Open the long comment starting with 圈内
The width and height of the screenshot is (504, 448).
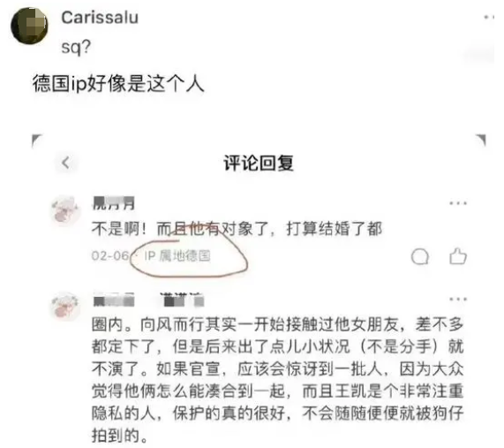277,380
